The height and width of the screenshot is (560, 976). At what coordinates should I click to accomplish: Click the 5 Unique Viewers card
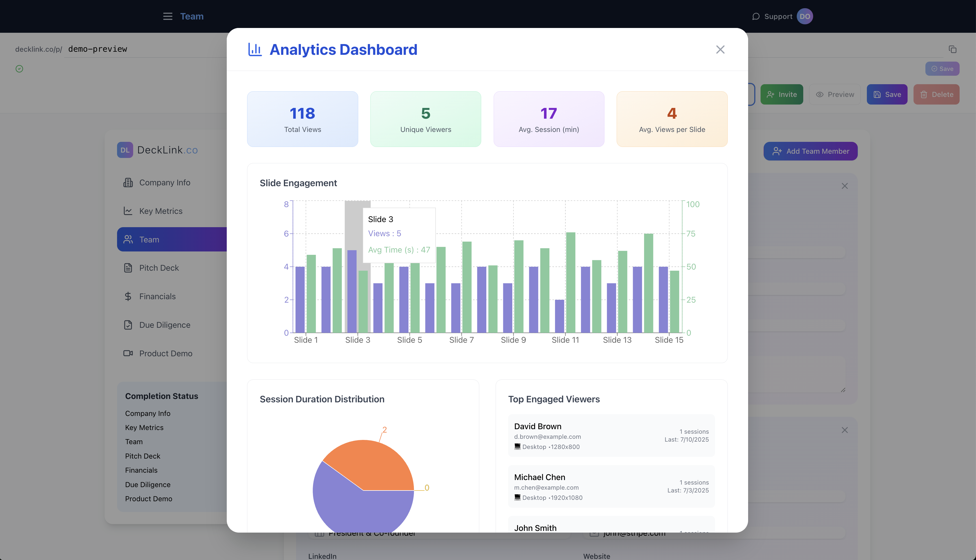(426, 119)
